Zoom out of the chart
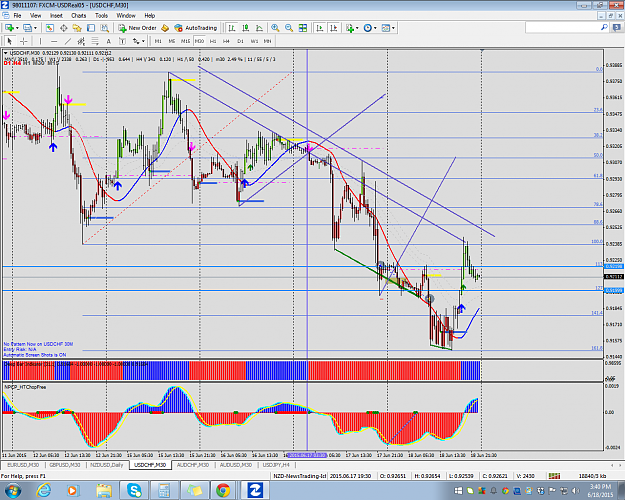625x500 pixels. pyautogui.click(x=289, y=28)
